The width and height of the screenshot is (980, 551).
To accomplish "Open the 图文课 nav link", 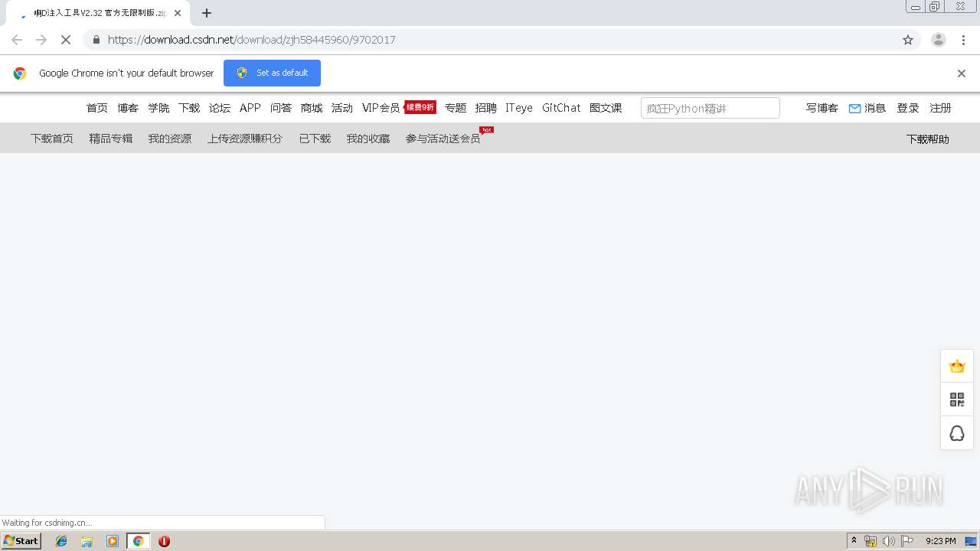I will tap(606, 108).
